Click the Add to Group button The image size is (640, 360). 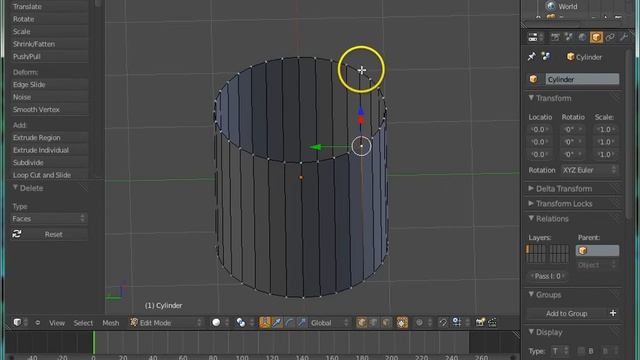pos(567,313)
